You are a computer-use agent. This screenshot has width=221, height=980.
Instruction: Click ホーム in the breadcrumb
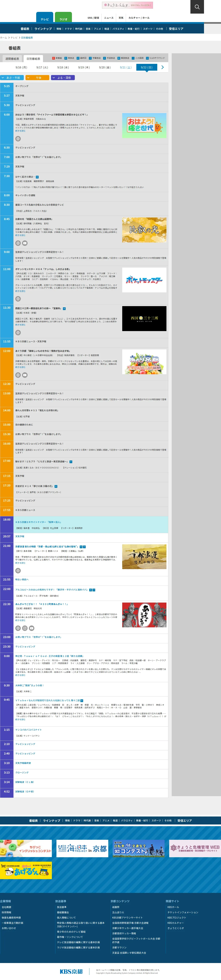[x=3, y=38]
